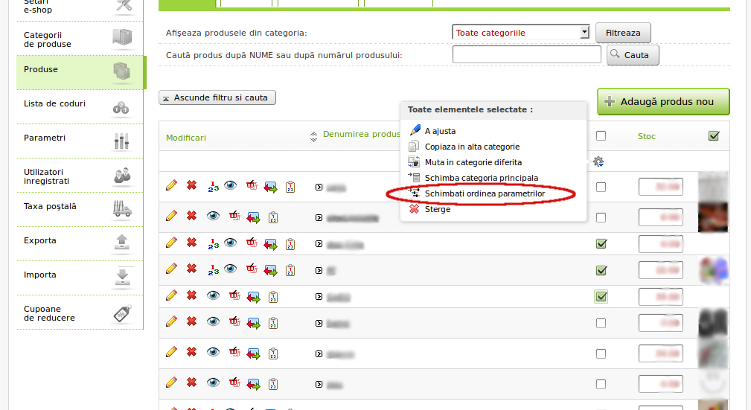The width and height of the screenshot is (751, 410).
Task: Click the Cauta search button
Action: 633,55
